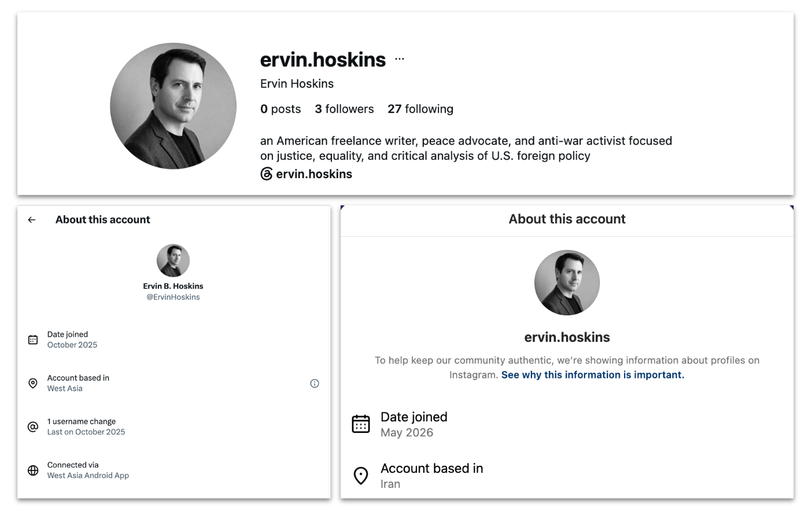Go back using the arrow beside About this account
The height and width of the screenshot is (515, 812).
[32, 220]
